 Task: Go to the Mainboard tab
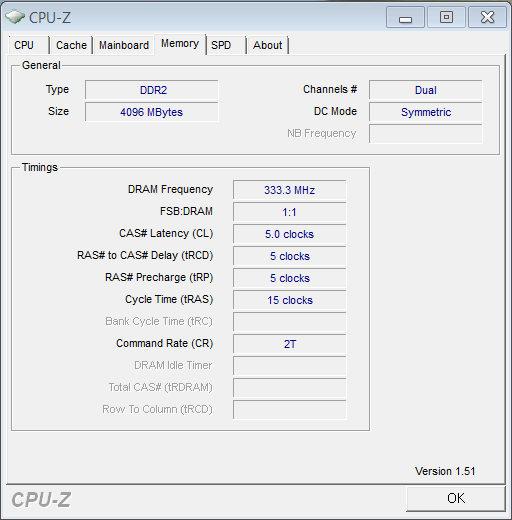click(x=124, y=45)
